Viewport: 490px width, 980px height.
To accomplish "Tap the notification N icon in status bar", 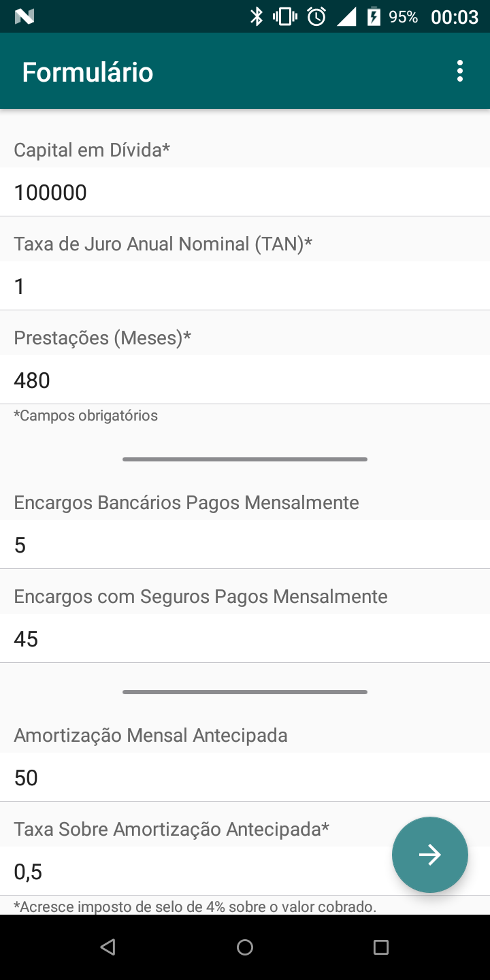I will [x=24, y=16].
